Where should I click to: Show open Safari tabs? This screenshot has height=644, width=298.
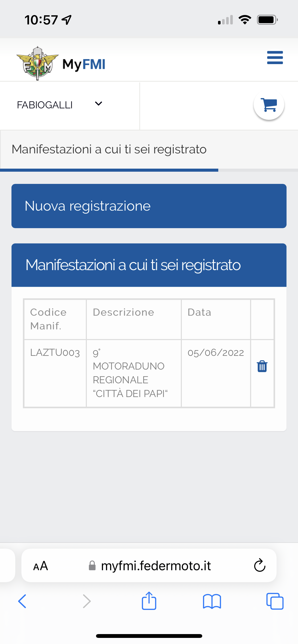[275, 601]
